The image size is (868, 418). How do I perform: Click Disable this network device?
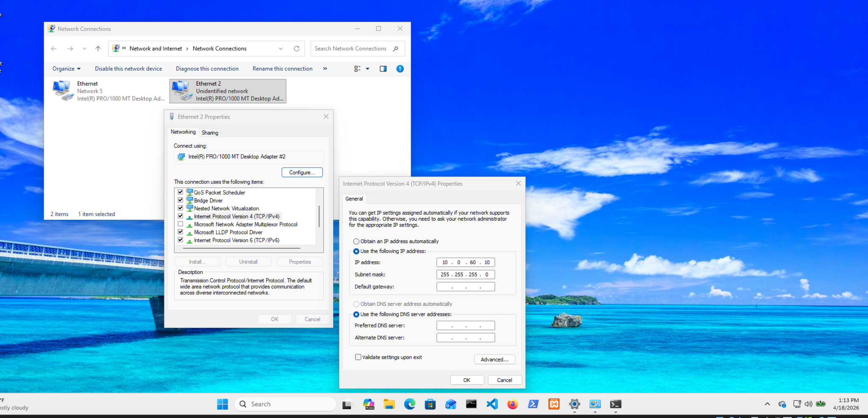point(128,69)
